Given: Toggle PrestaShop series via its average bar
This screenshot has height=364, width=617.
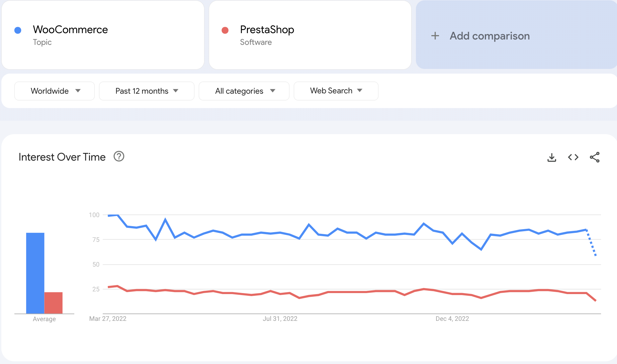Looking at the screenshot, I should tap(53, 302).
